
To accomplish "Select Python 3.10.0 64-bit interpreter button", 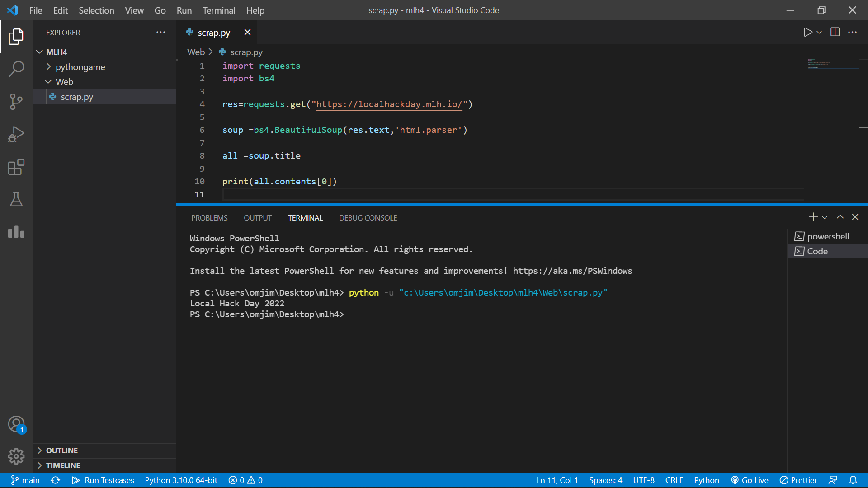I will tap(181, 480).
